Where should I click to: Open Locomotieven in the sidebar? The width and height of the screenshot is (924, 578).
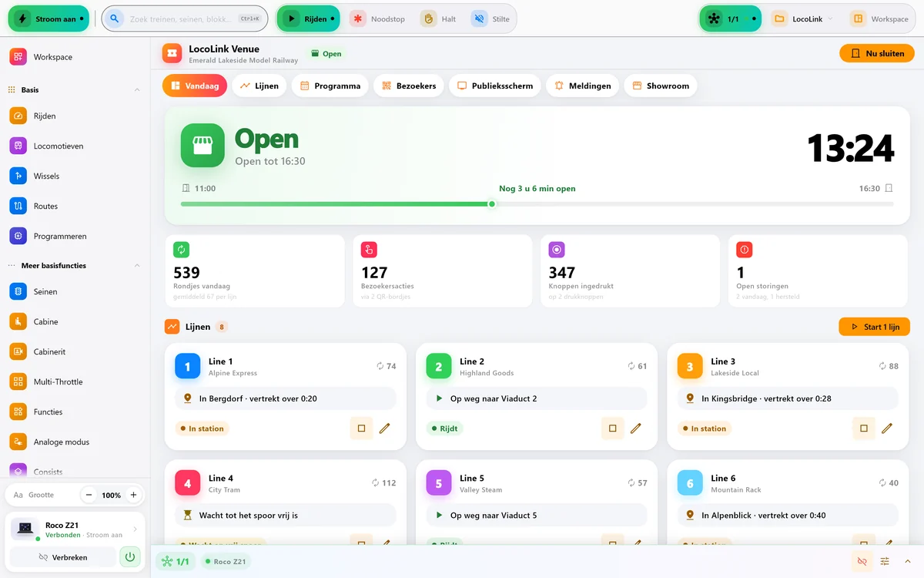75,146
